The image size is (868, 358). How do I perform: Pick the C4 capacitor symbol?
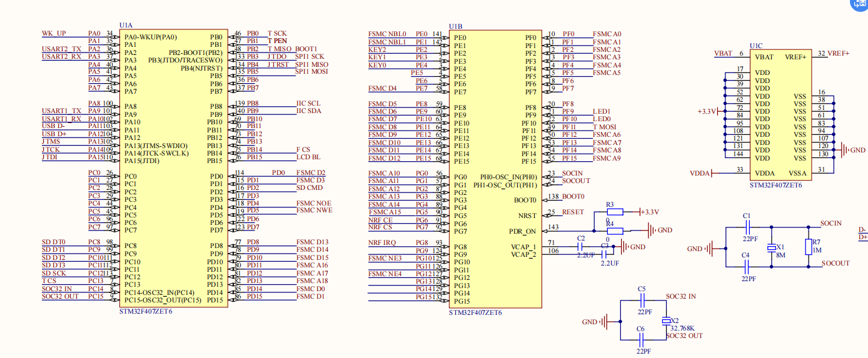point(747,266)
